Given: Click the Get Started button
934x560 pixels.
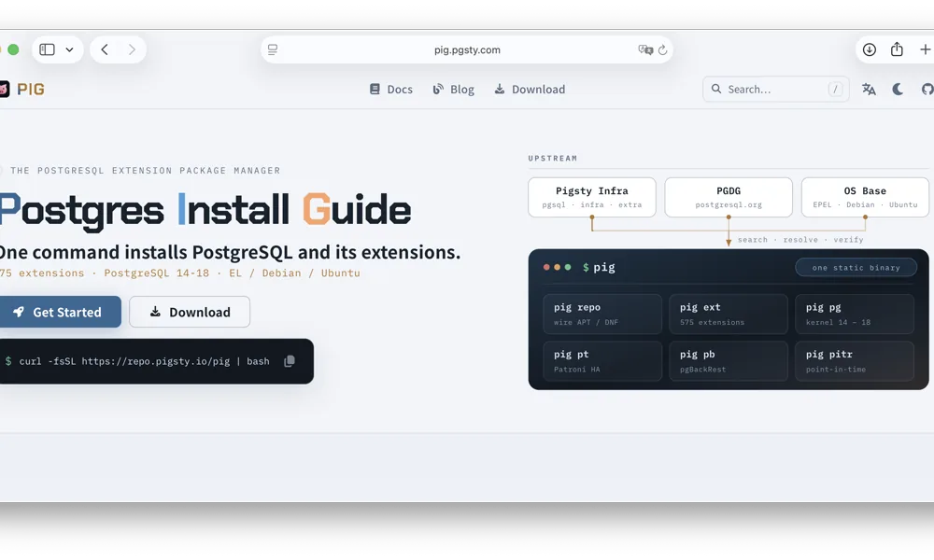Looking at the screenshot, I should coord(60,312).
